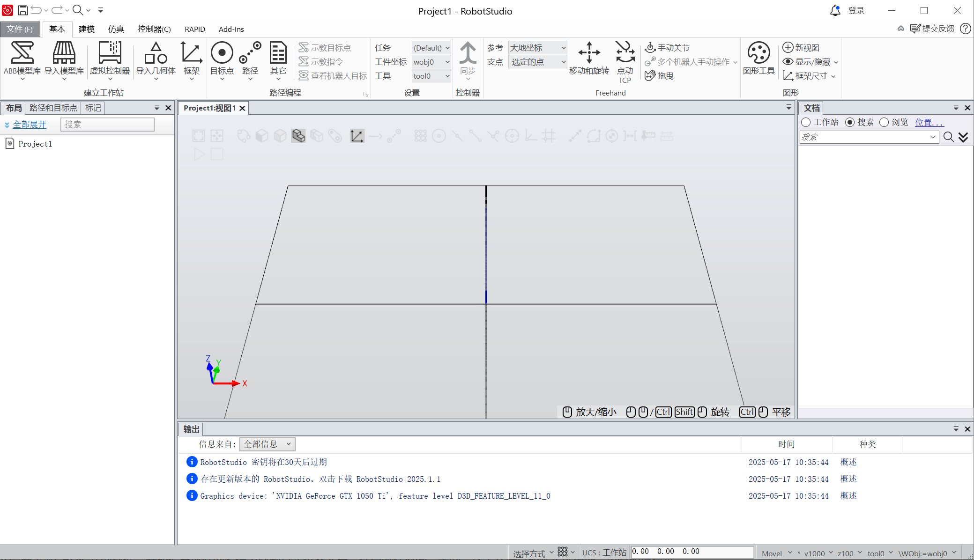Activate the 移动和旋转 freehand tool
The height and width of the screenshot is (560, 974).
pyautogui.click(x=589, y=59)
